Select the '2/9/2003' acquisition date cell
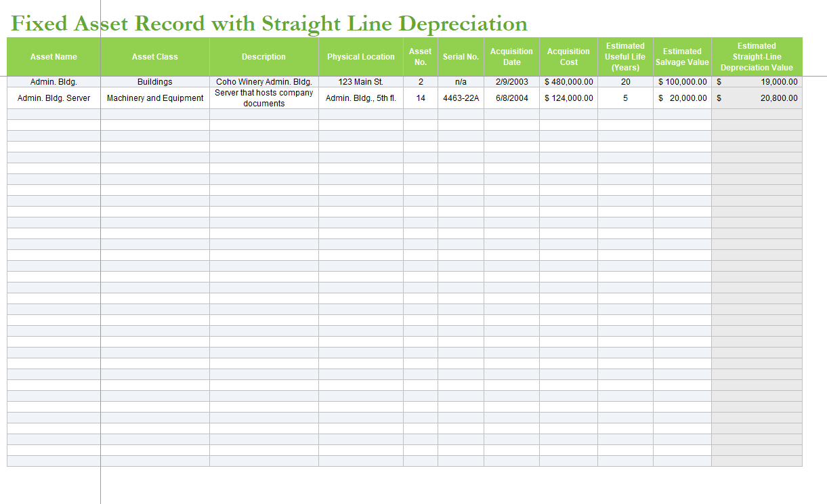Viewport: 827px width, 504px height. (x=512, y=82)
